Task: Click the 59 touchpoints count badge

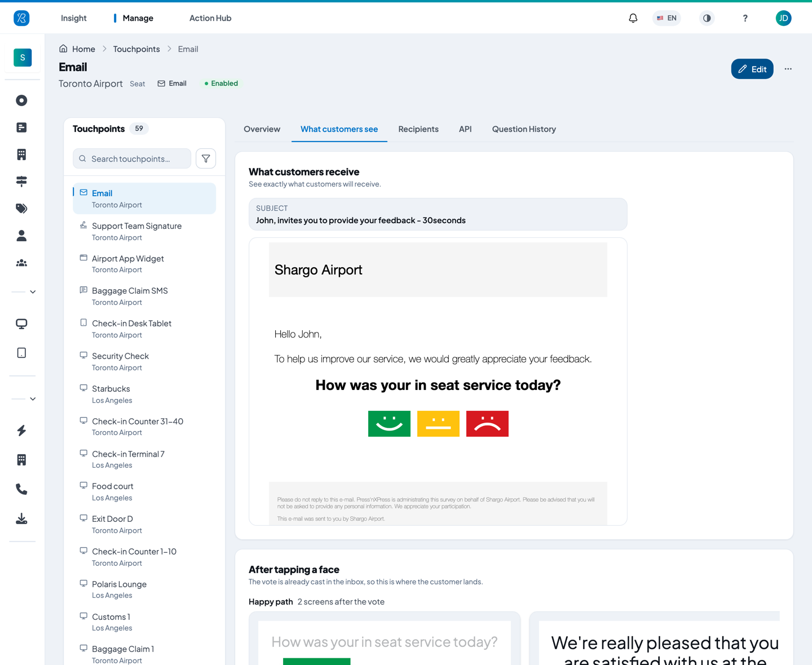Action: pyautogui.click(x=139, y=128)
